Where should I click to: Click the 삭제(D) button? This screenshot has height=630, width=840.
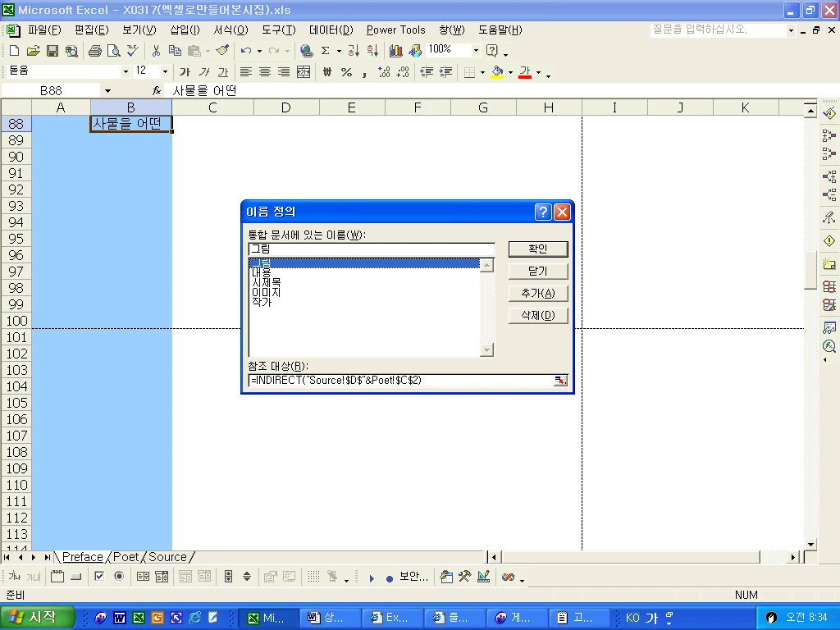(538, 316)
